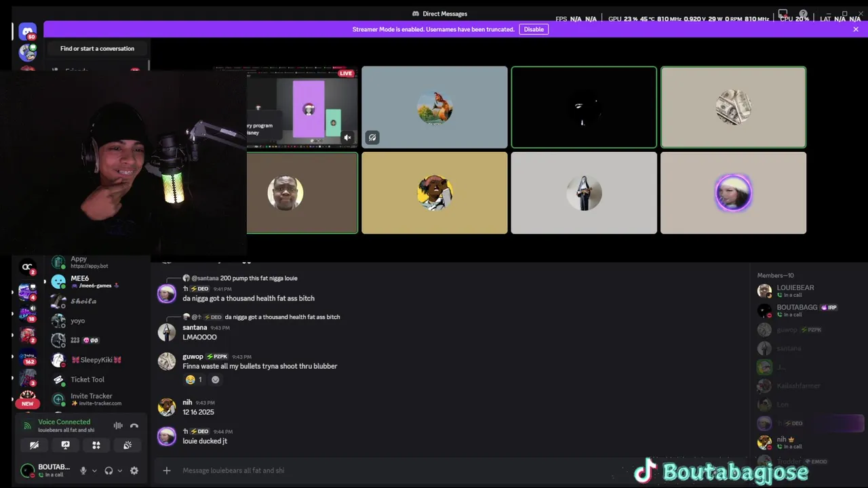This screenshot has height=488, width=868.
Task: Click Find or start a conversation box
Action: [x=97, y=49]
